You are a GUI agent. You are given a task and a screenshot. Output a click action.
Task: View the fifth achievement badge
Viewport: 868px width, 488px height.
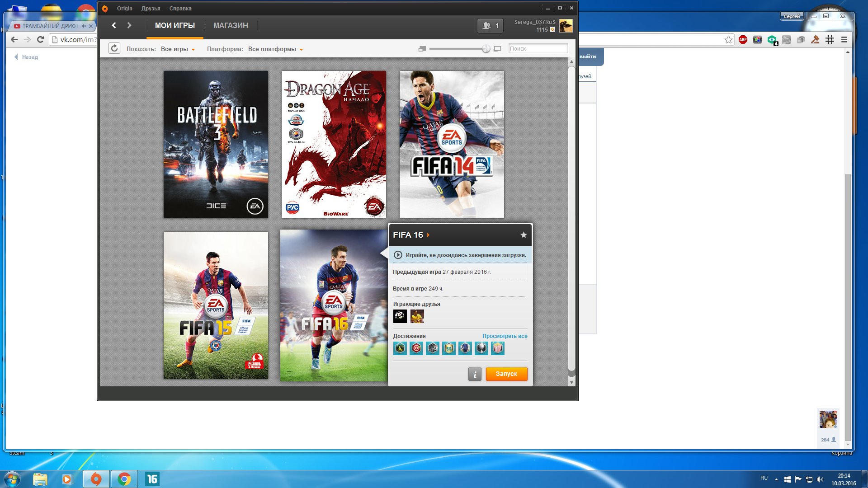pyautogui.click(x=465, y=348)
